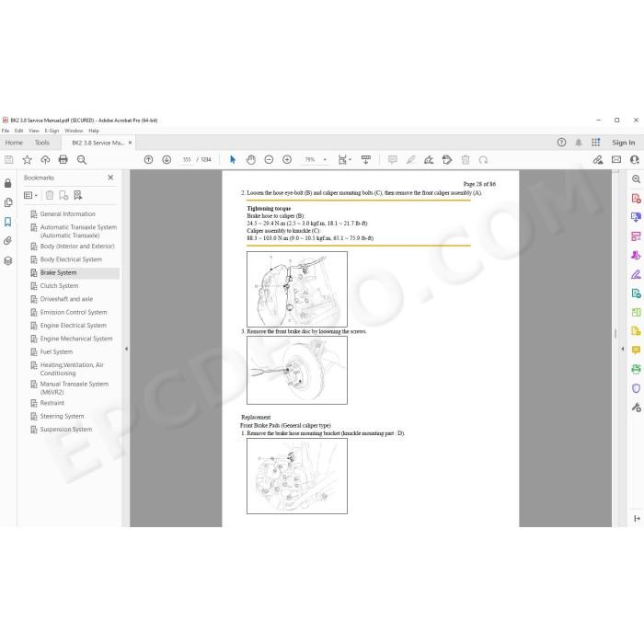Select the highlighter pen tool

pyautogui.click(x=410, y=160)
